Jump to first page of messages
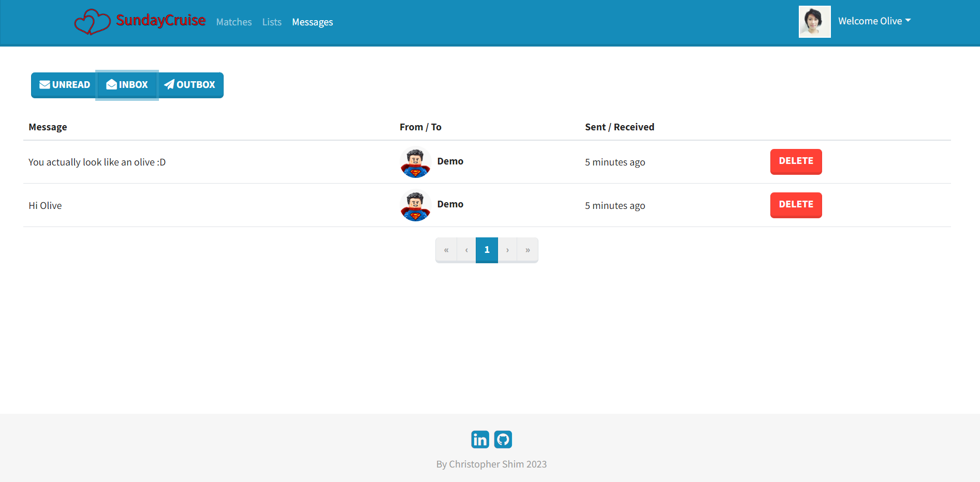Viewport: 980px width, 482px height. [x=446, y=250]
